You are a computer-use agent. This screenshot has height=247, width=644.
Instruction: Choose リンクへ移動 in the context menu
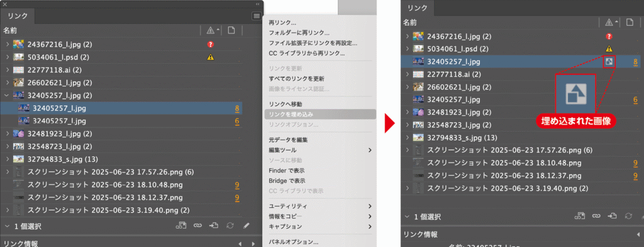click(x=286, y=104)
